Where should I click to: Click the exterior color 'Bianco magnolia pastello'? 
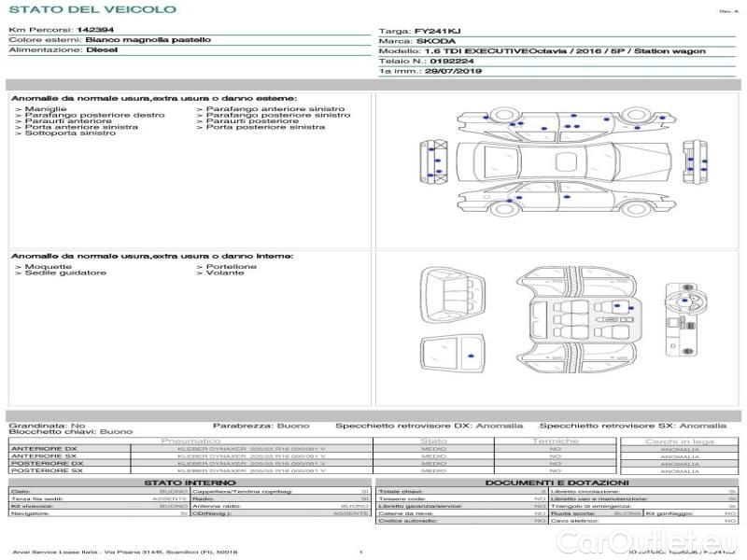point(148,40)
